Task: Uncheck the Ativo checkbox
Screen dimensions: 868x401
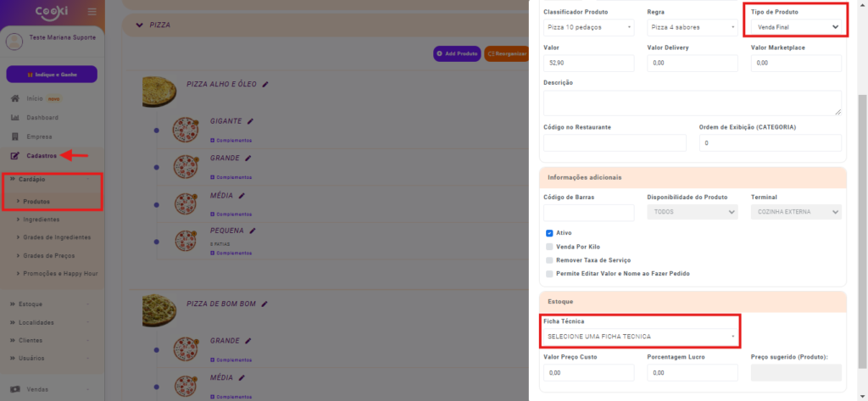Action: (x=550, y=233)
